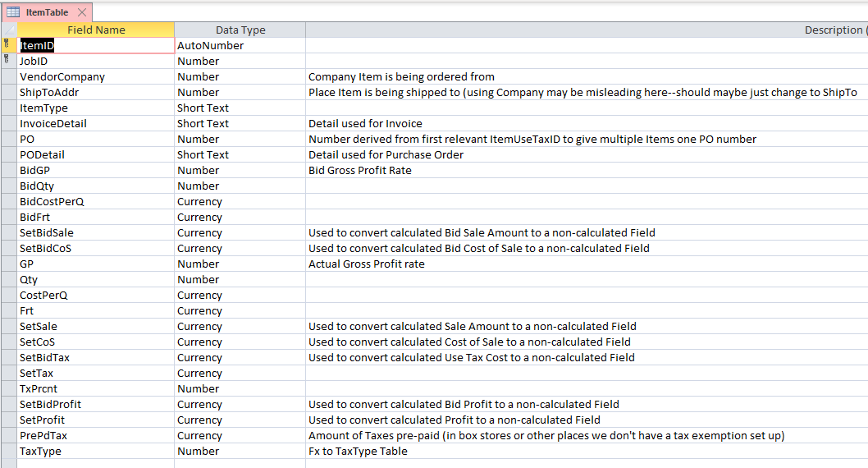The height and width of the screenshot is (468, 868).
Task: Click the PODetail field name cell
Action: click(x=96, y=154)
